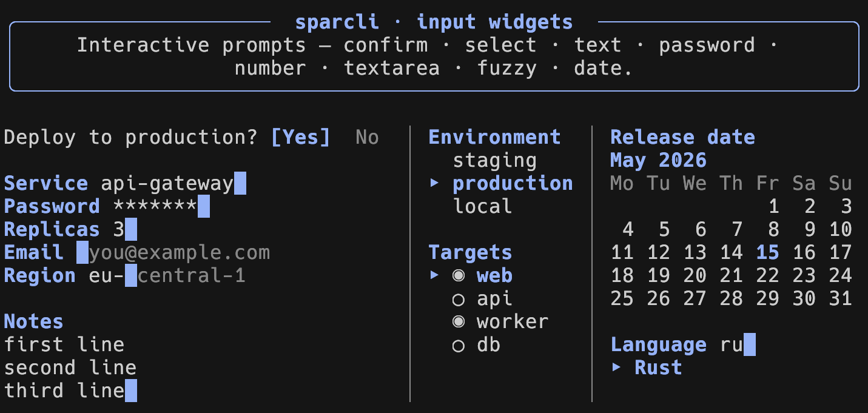Pick May 7 in the calendar

coord(738,230)
